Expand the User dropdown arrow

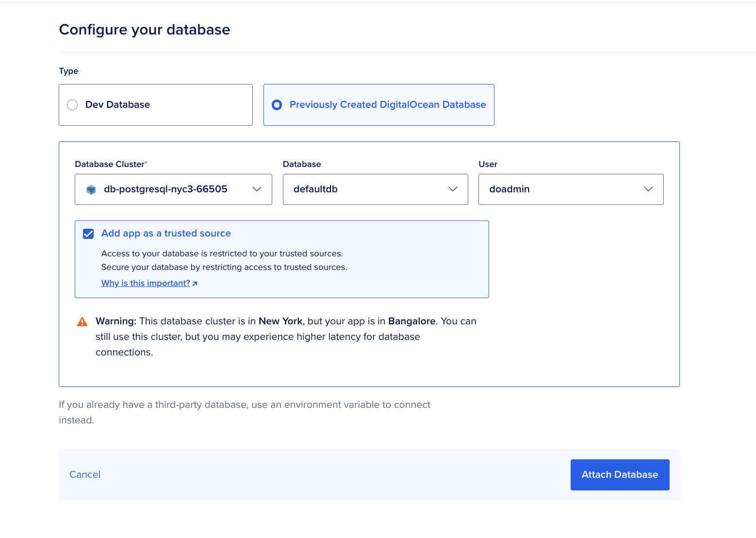[648, 189]
